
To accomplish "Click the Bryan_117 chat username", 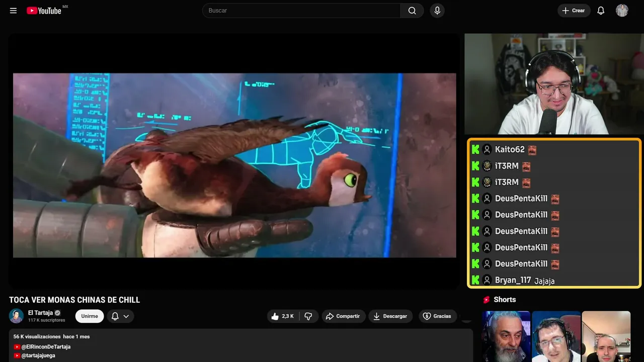I will [x=513, y=280].
